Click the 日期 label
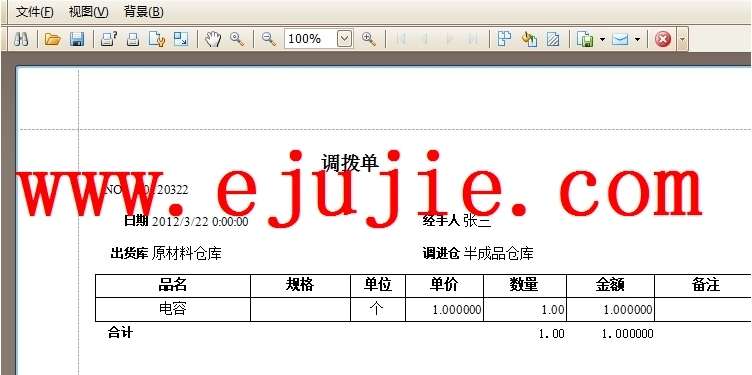 click(x=136, y=221)
